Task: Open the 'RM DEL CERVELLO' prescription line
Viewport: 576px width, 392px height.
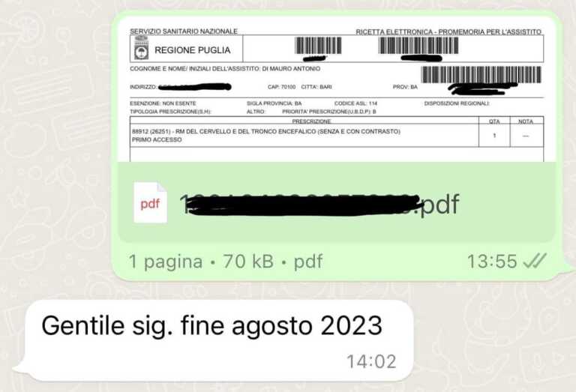Action: coord(266,131)
